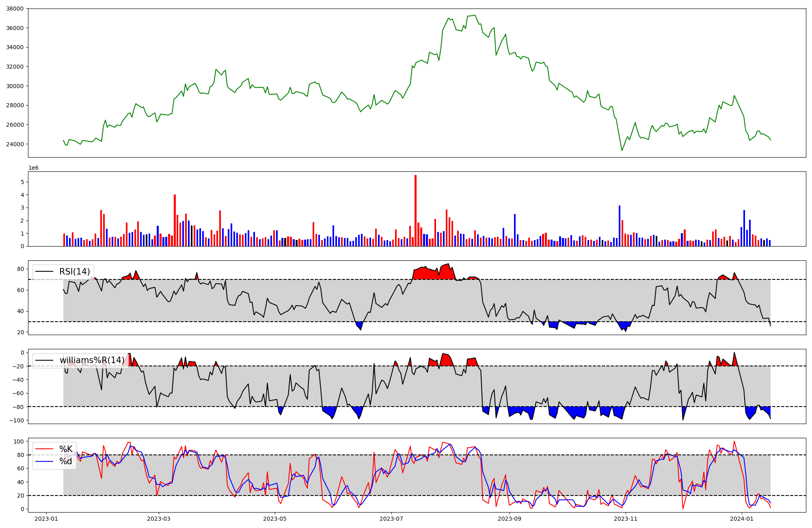
Task: Click the red %K legend line sample
Action: [x=44, y=449]
